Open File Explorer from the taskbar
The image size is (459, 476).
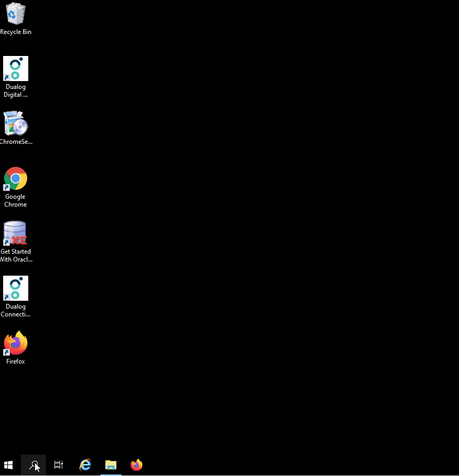(x=111, y=465)
